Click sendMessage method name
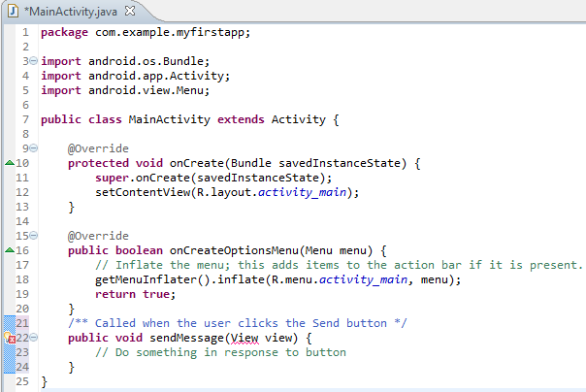 point(186,338)
